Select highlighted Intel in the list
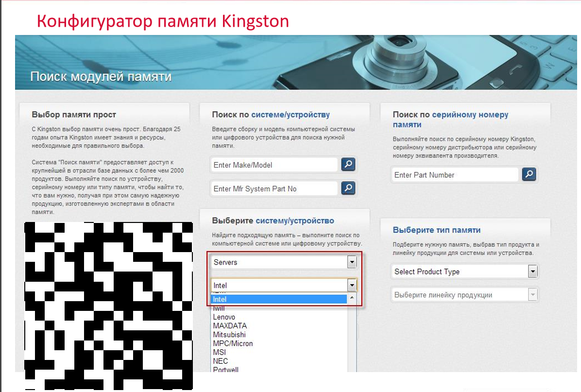The image size is (581, 392). [x=279, y=299]
